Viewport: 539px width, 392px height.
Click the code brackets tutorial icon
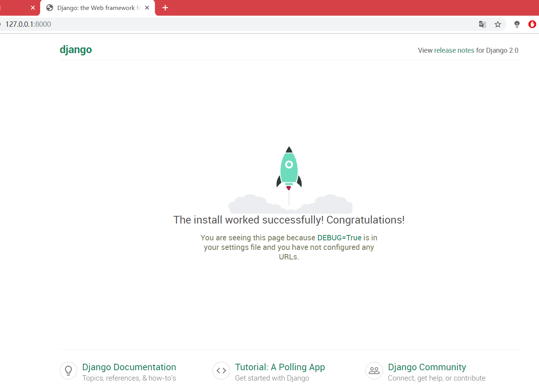tap(221, 371)
